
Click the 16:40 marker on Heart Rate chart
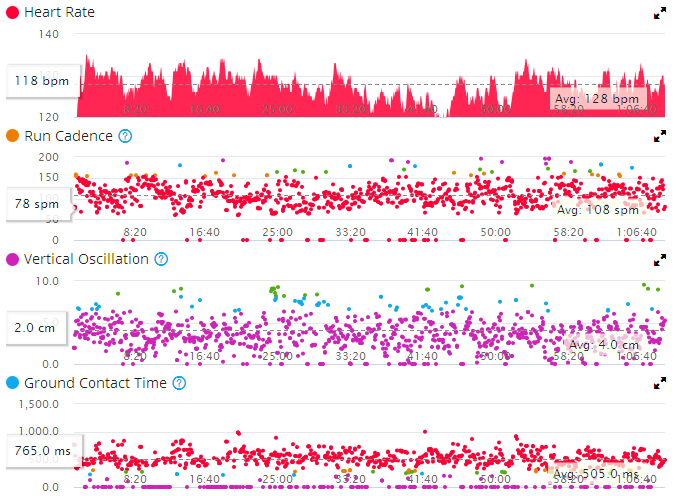pos(205,109)
